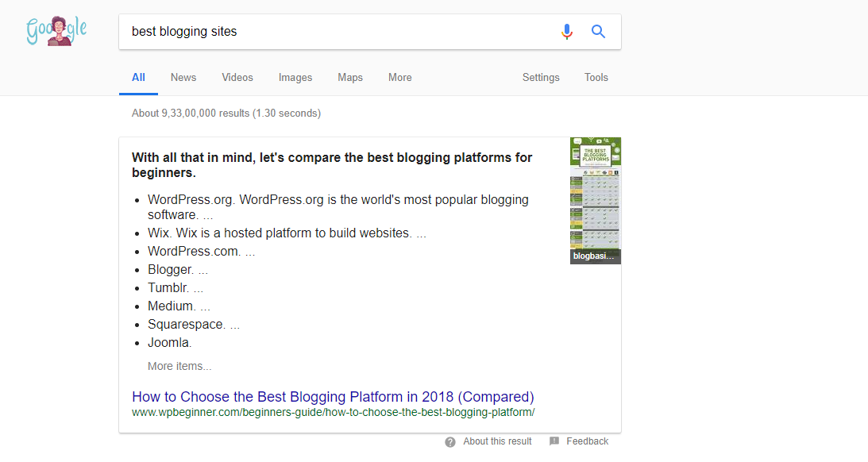This screenshot has width=868, height=462.
Task: Click the wpbeginner.com green URL
Action: (x=334, y=412)
